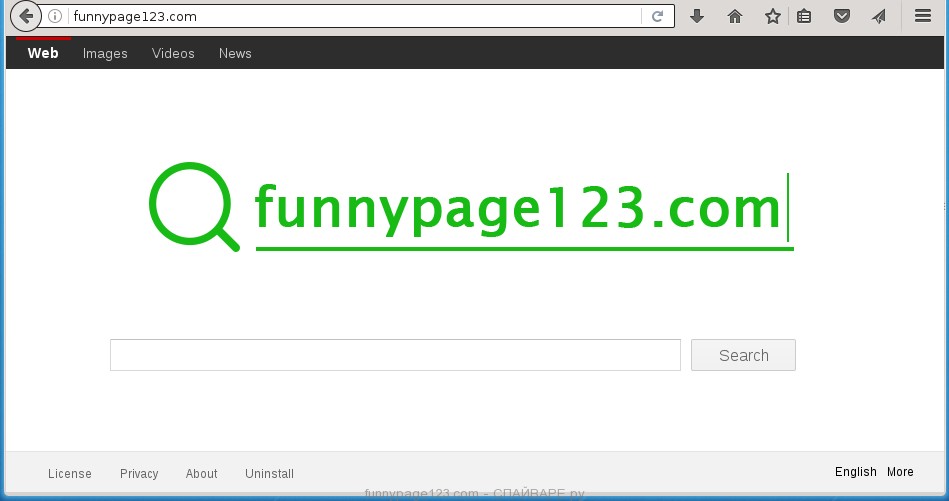This screenshot has width=949, height=501.
Task: Click the funnypage123.com URL address bar
Action: pos(350,17)
